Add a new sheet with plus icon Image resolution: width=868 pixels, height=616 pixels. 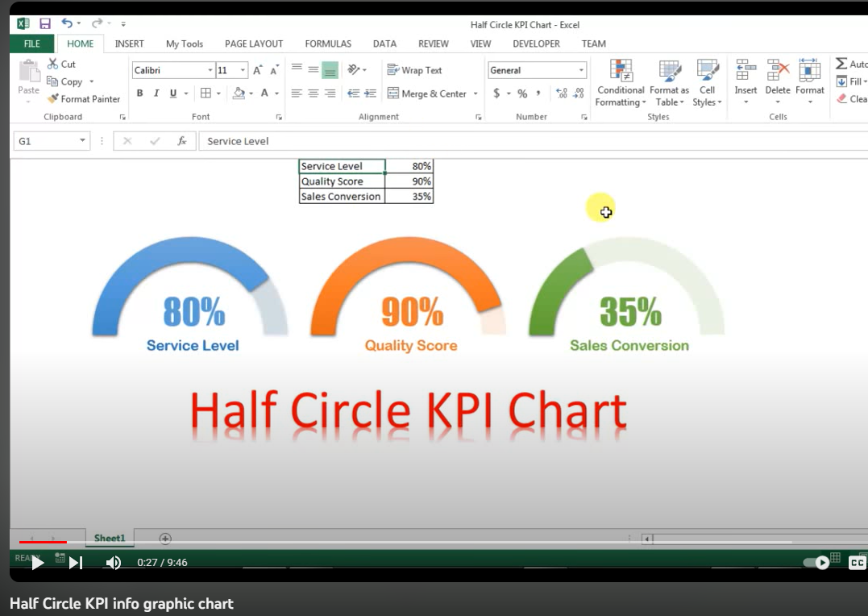click(165, 539)
